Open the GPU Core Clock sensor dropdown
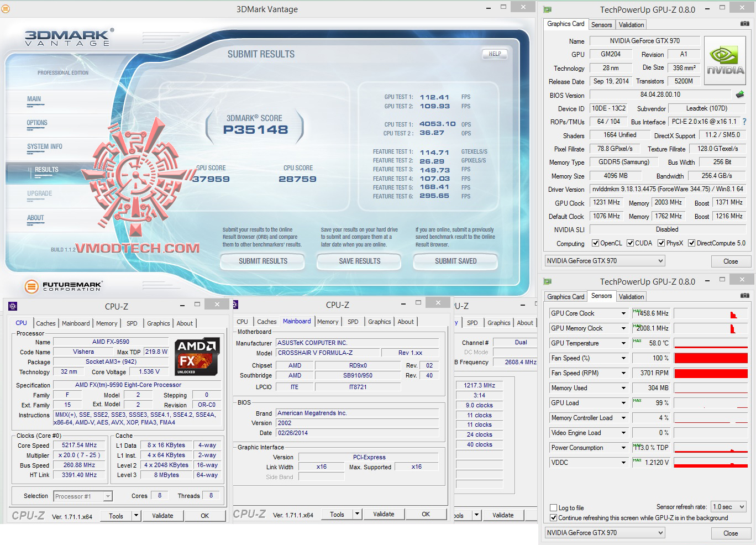The image size is (756, 545). click(x=623, y=313)
